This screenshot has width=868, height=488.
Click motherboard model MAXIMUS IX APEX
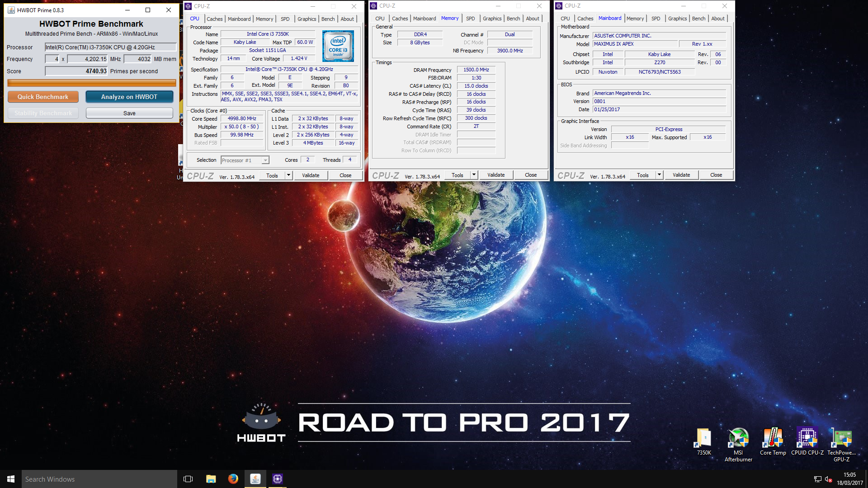coord(635,44)
